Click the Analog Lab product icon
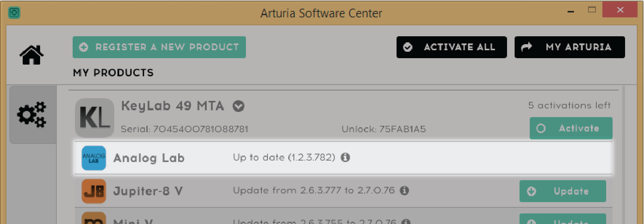 pos(94,158)
